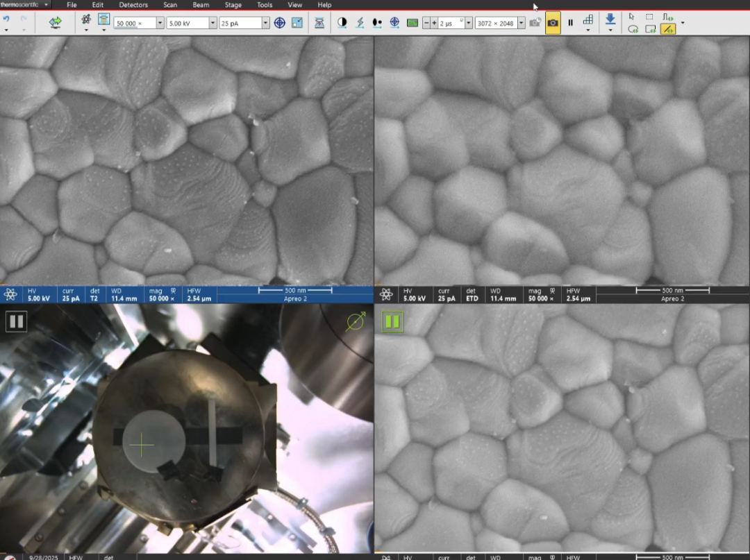Click the atom beam icon in toolbar
Image resolution: width=750 pixels, height=560 pixels.
pos(86,19)
